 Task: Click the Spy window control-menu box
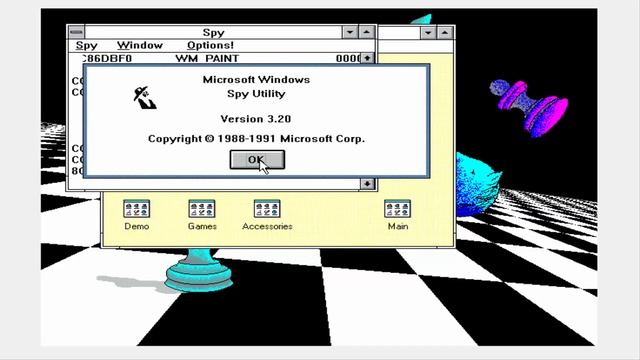pyautogui.click(x=76, y=32)
